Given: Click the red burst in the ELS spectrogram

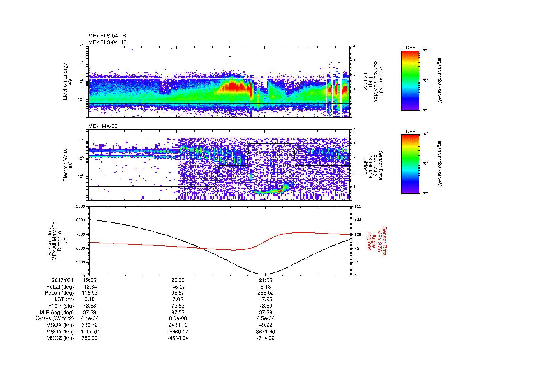Looking at the screenshot, I should click(233, 86).
